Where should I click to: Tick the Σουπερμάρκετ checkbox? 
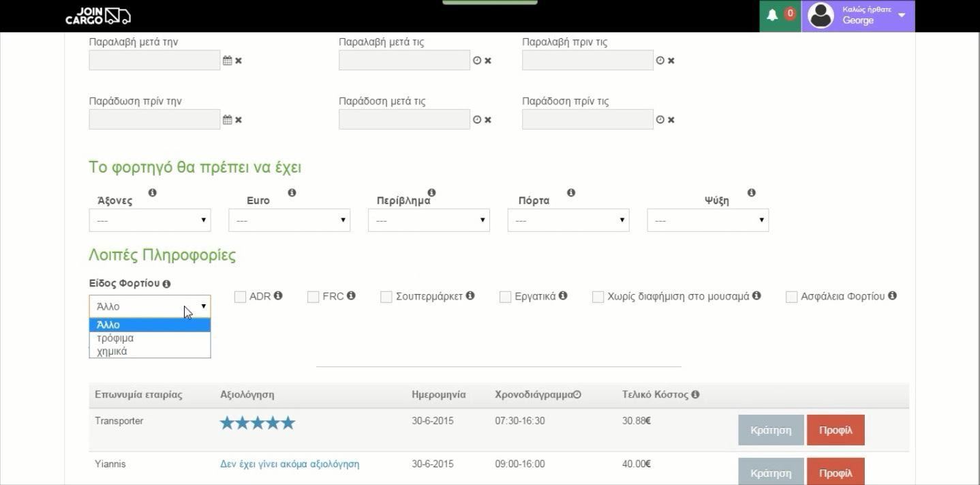pos(386,297)
